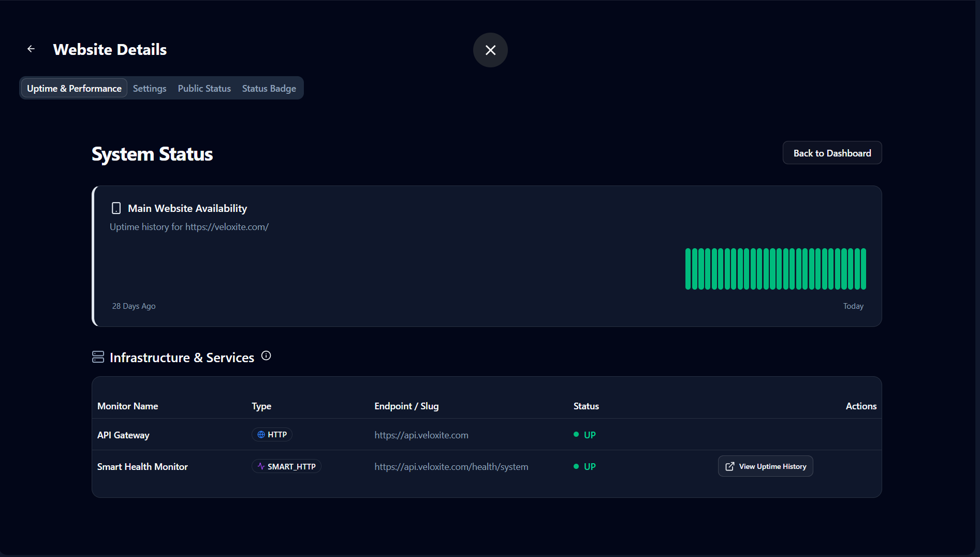Image resolution: width=980 pixels, height=557 pixels.
Task: Click the 28 Days Ago label
Action: (134, 306)
